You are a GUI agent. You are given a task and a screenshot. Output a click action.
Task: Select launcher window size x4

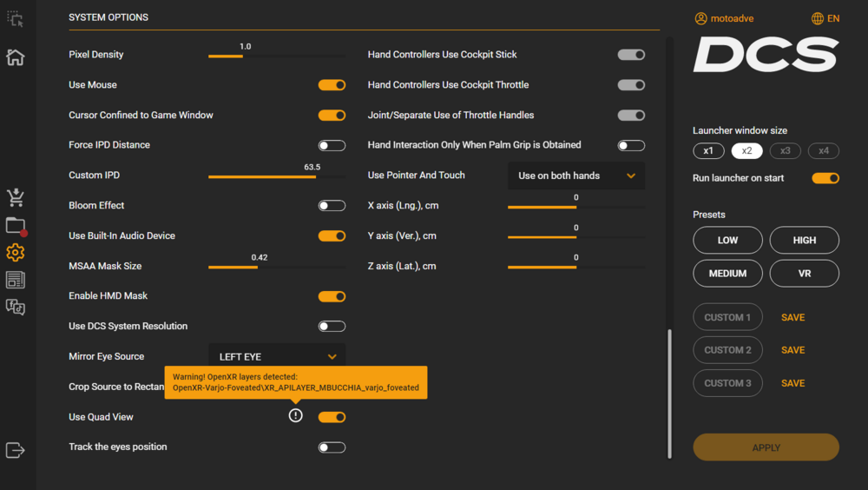pos(824,151)
